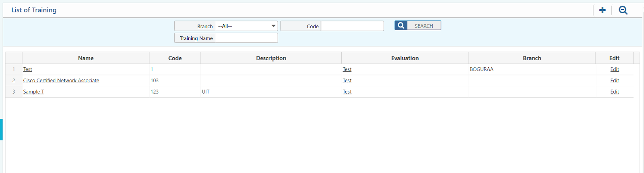
Task: Click Edit for the Sample T row
Action: 615,92
